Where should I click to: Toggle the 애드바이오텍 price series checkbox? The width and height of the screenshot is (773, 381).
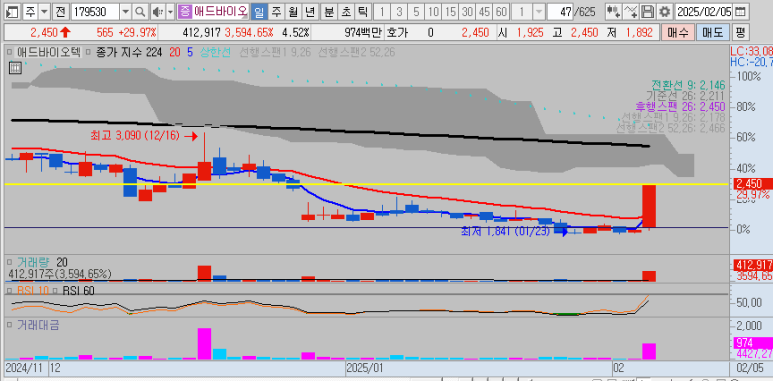coord(10,51)
